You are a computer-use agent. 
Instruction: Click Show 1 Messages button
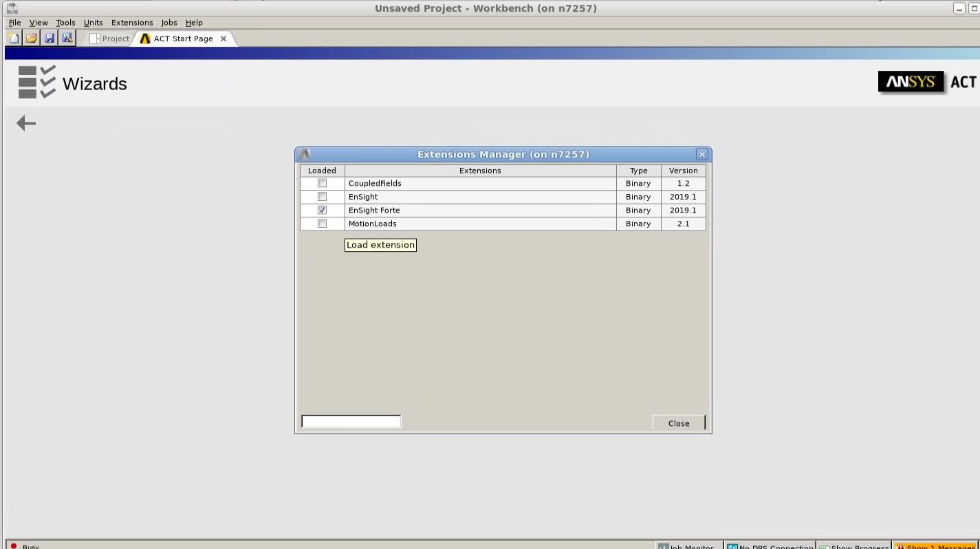click(x=936, y=546)
